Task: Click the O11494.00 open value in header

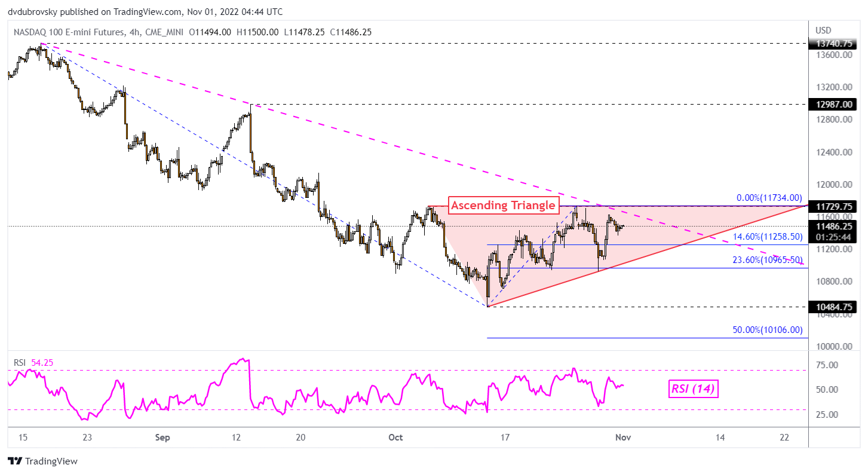Action: pos(210,32)
